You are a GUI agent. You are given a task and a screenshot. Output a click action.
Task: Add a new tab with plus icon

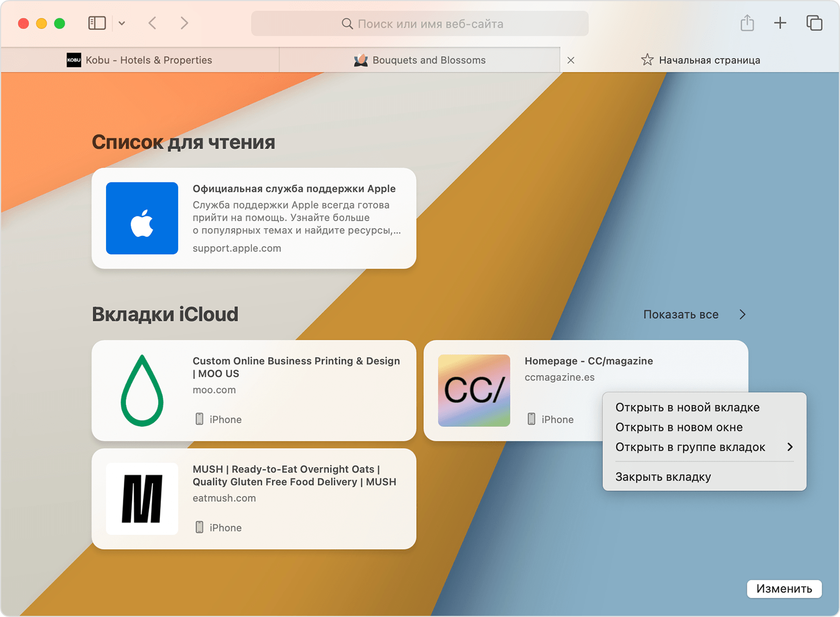780,23
